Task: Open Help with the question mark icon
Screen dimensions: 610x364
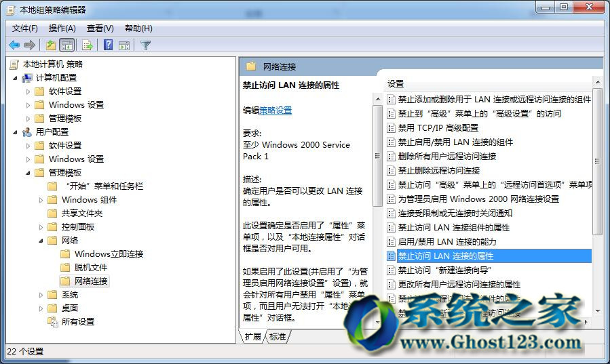Action: [109, 45]
